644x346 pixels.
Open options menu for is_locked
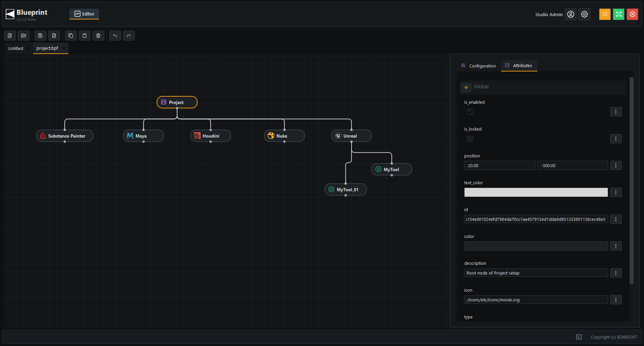[616, 139]
